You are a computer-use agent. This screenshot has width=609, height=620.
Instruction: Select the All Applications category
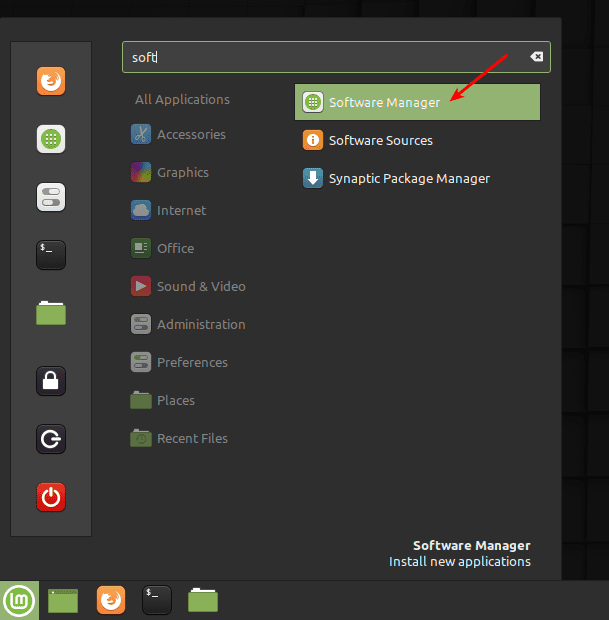click(182, 99)
